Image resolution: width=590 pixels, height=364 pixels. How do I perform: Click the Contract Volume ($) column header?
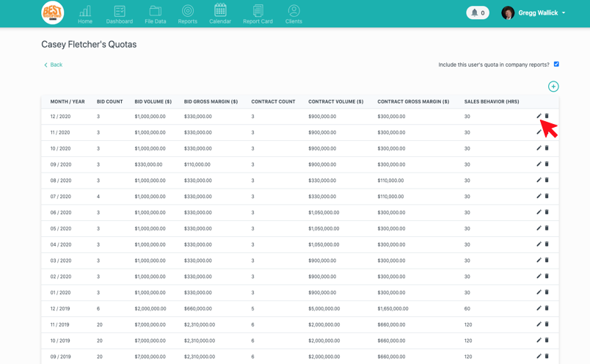click(x=336, y=101)
